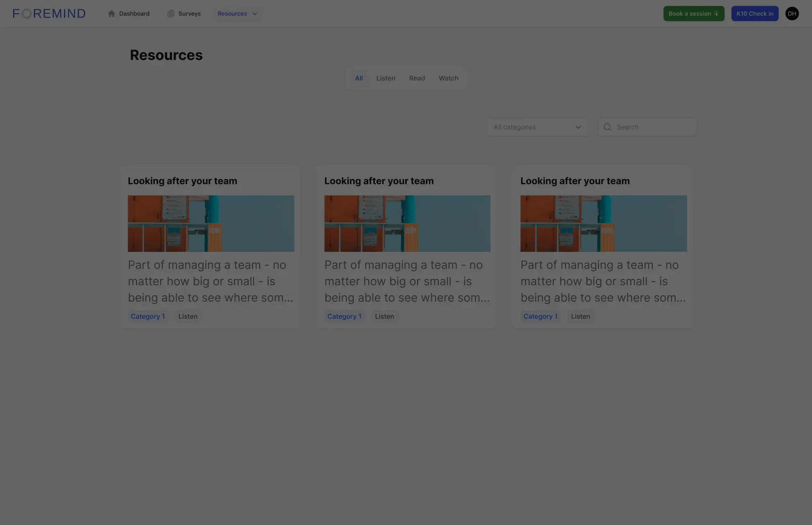Click the Listen tag on third card
Image resolution: width=812 pixels, height=525 pixels.
[580, 316]
